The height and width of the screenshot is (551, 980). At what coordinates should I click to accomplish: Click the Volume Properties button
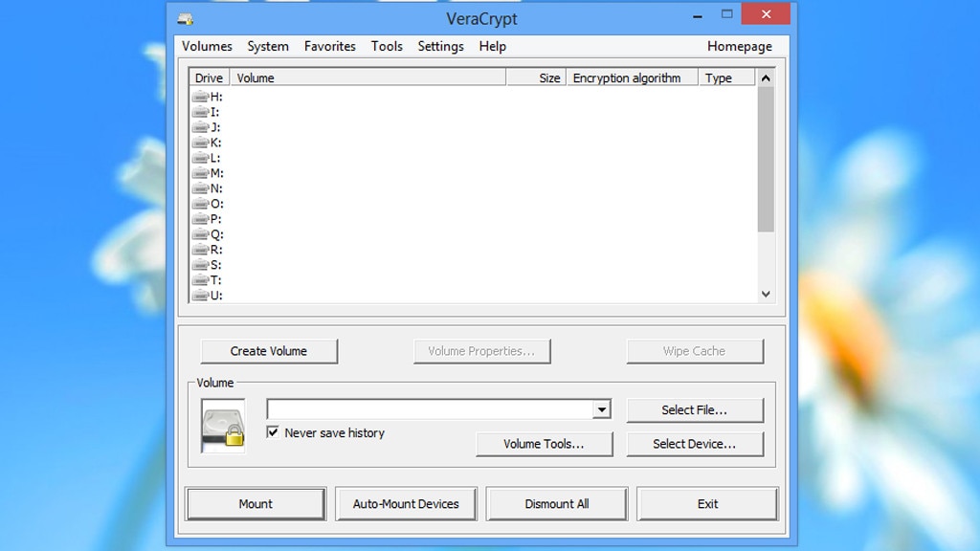point(481,351)
